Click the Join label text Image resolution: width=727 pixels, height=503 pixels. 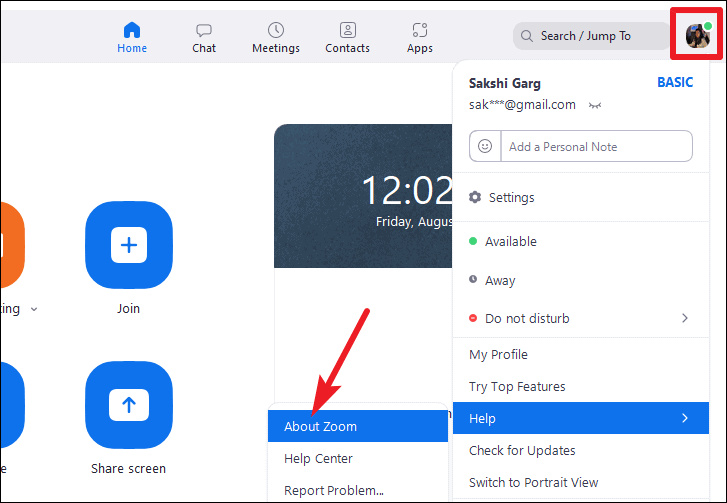pyautogui.click(x=128, y=309)
